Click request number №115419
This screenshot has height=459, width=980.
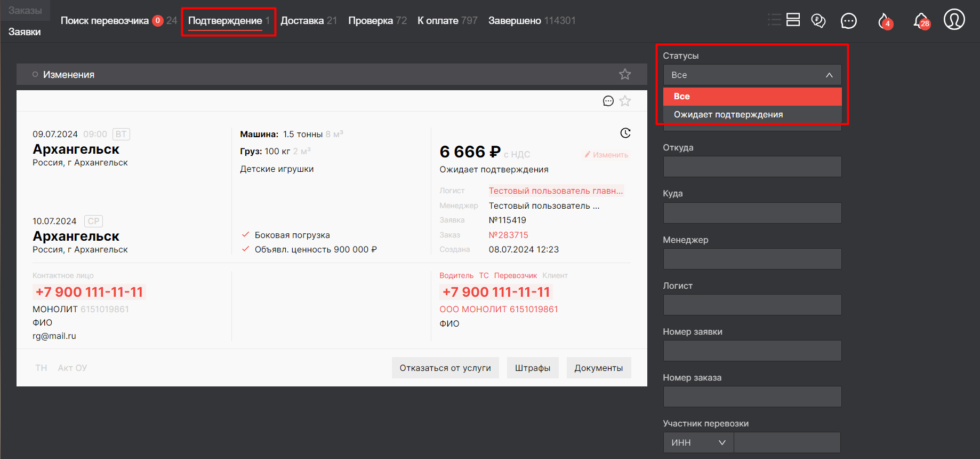click(x=508, y=220)
